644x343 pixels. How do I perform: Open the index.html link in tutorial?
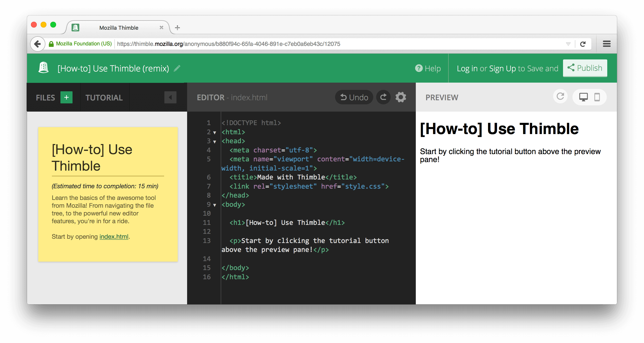(114, 236)
